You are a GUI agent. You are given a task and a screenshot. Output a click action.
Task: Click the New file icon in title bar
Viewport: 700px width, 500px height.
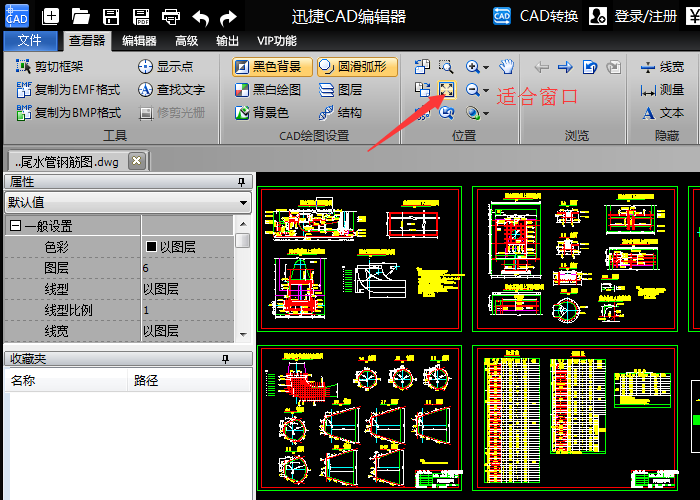50,17
